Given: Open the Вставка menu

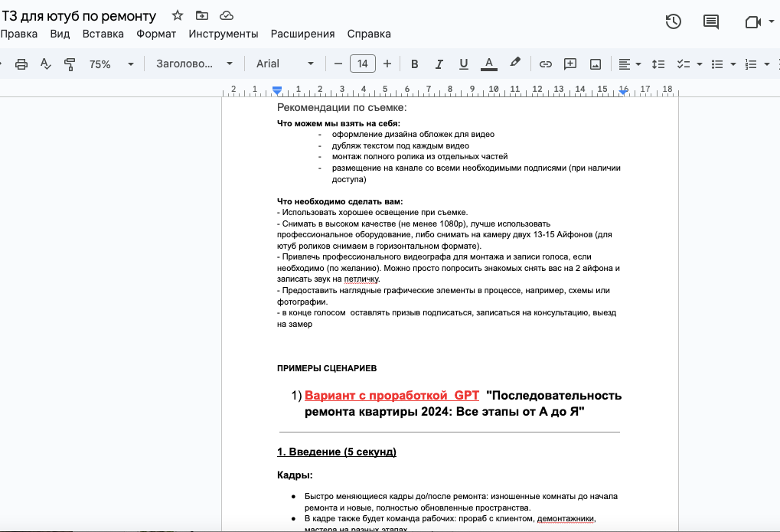Looking at the screenshot, I should click(103, 34).
